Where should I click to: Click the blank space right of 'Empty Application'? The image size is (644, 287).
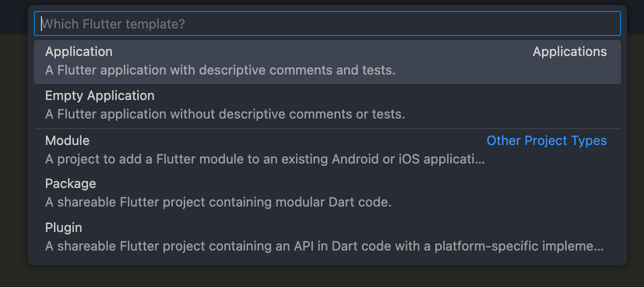click(x=349, y=96)
